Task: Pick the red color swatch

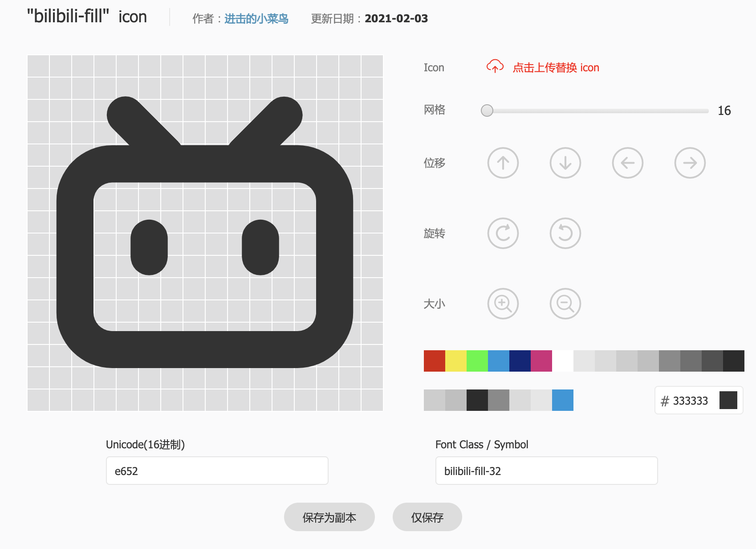Action: click(435, 361)
